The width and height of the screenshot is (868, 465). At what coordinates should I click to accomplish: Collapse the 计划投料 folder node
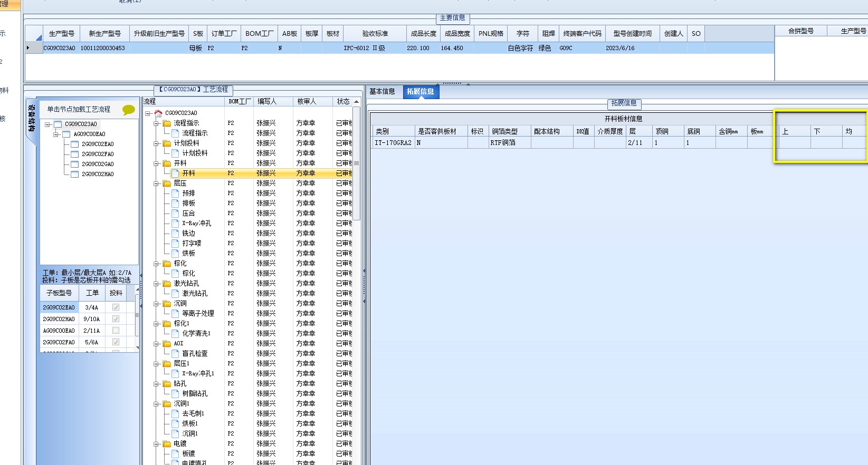click(x=156, y=143)
